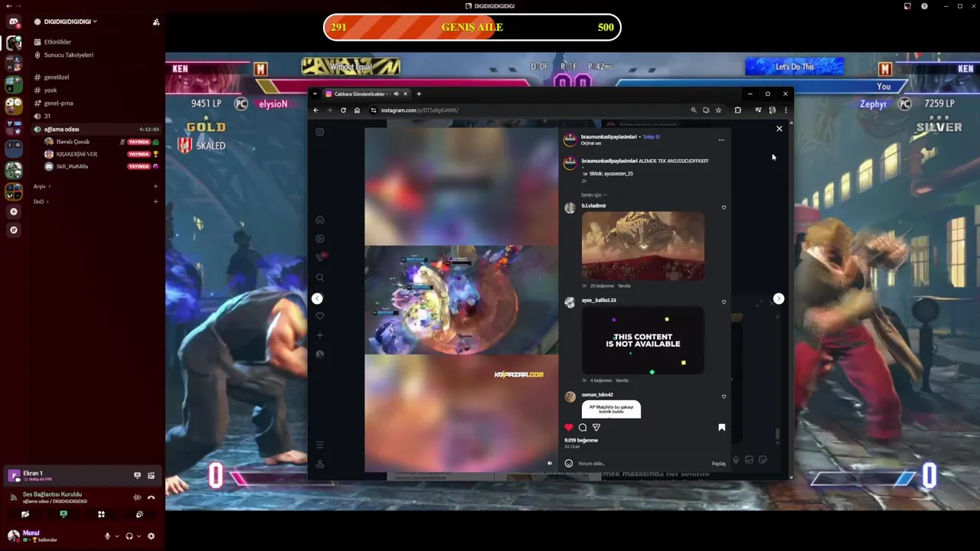The image size is (980, 551).
Task: Toggle the Discord camera on
Action: [25, 514]
